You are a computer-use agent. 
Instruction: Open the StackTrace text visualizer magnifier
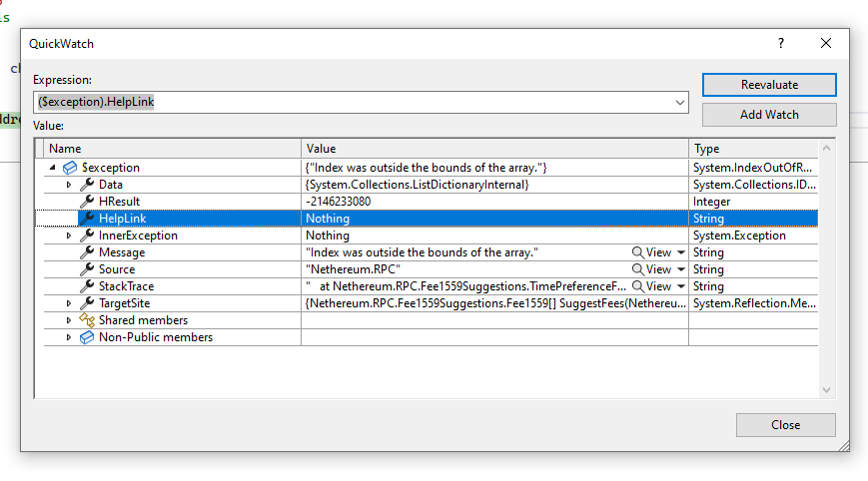click(x=637, y=286)
